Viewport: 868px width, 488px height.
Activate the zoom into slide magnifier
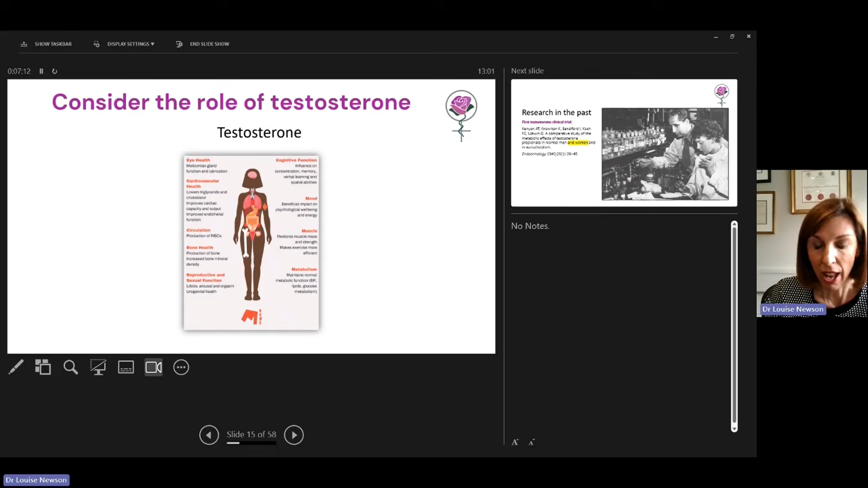pyautogui.click(x=71, y=367)
